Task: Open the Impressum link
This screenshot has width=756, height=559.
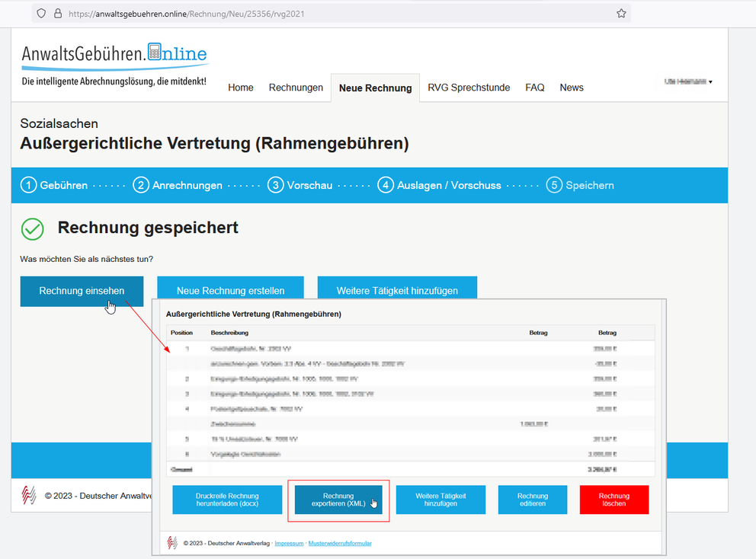Action: 289,543
